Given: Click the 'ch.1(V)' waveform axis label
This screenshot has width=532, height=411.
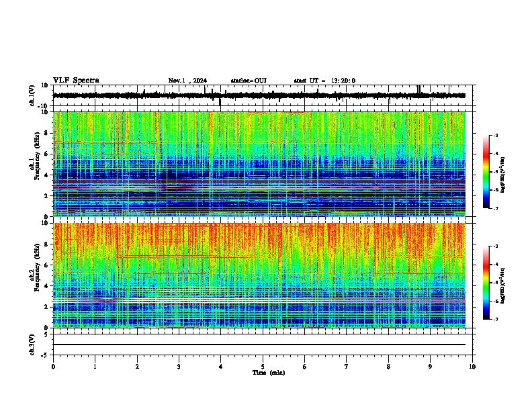Looking at the screenshot, I should pos(32,95).
